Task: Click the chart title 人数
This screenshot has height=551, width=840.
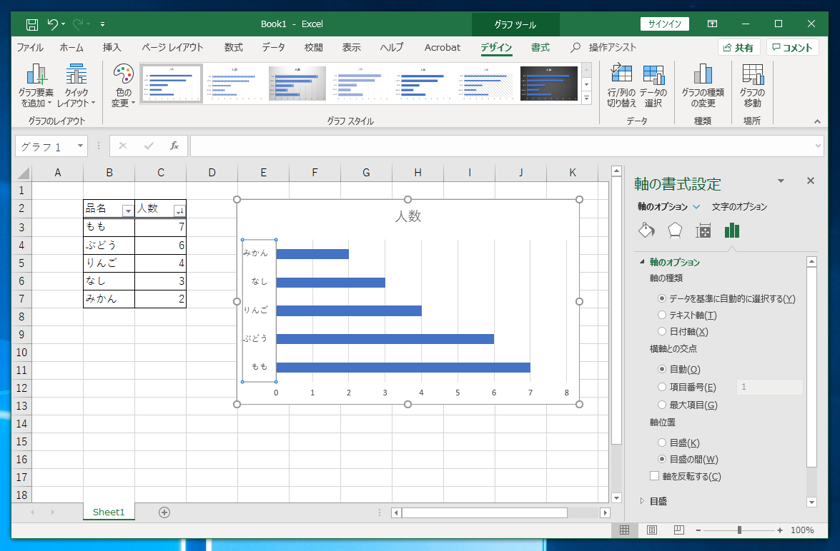Action: tap(408, 216)
